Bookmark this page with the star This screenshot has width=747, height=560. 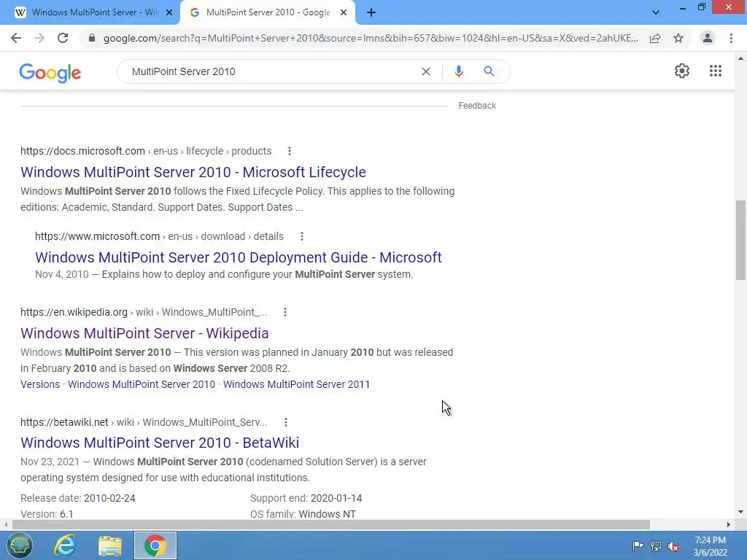tap(678, 38)
